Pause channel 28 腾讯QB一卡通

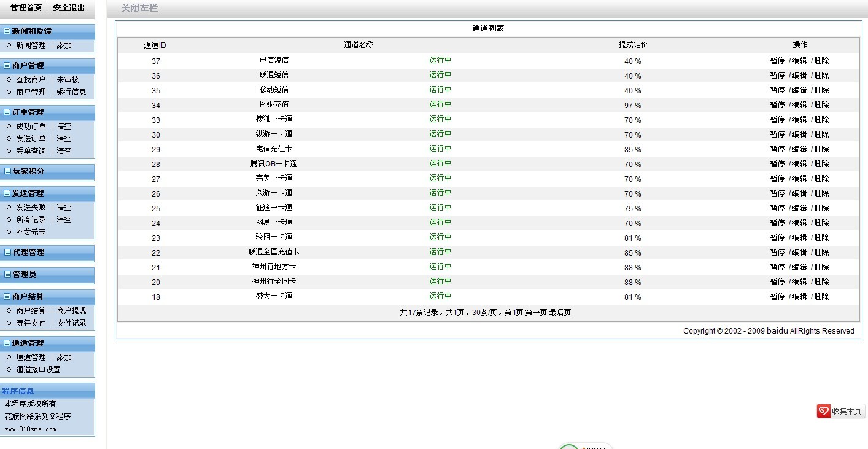point(777,164)
